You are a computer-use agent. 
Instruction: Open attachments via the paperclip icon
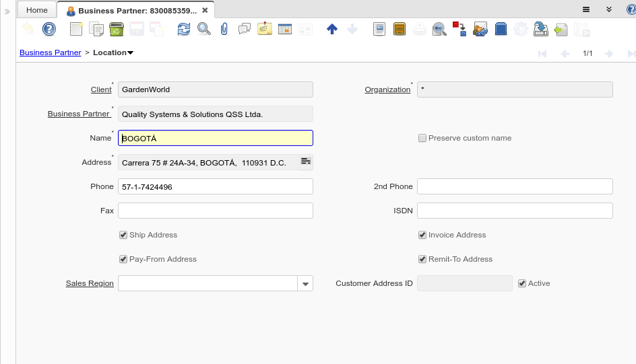[x=224, y=29]
